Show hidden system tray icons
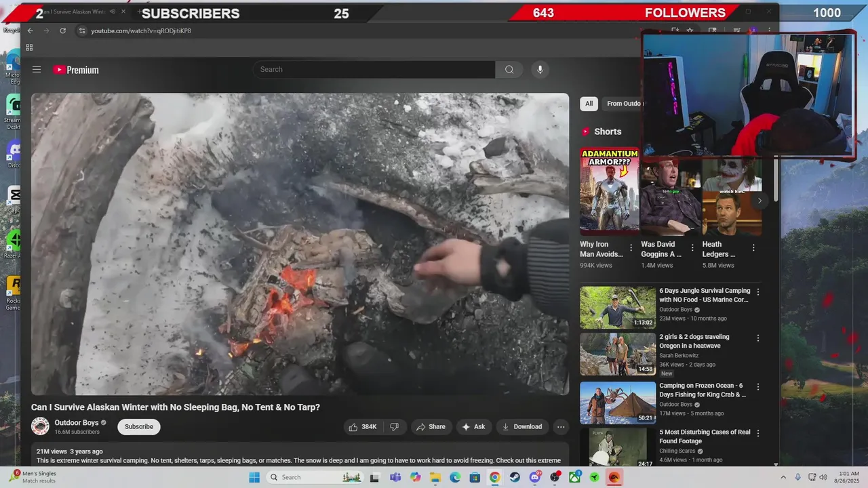The image size is (868, 488). pos(783,477)
